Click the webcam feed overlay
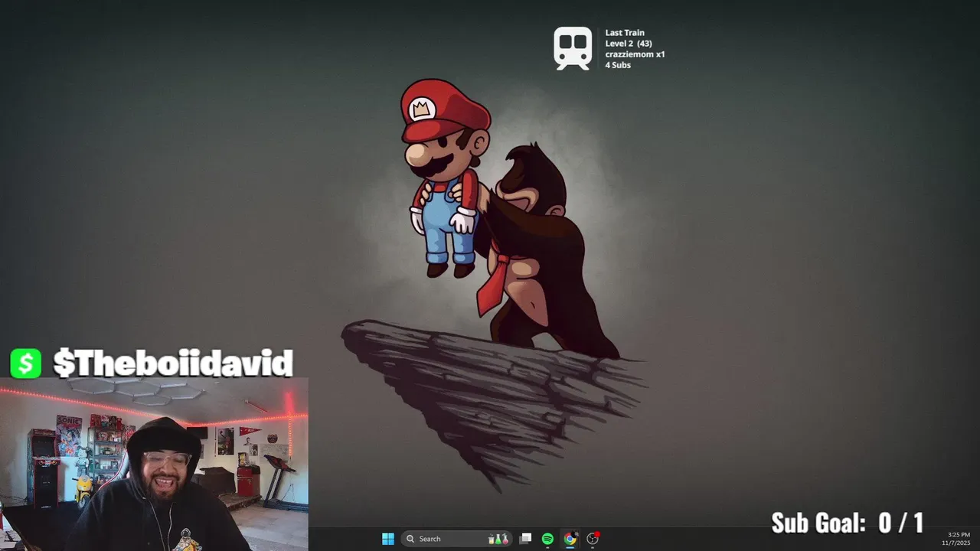Viewport: 980px width, 551px height. pos(154,464)
